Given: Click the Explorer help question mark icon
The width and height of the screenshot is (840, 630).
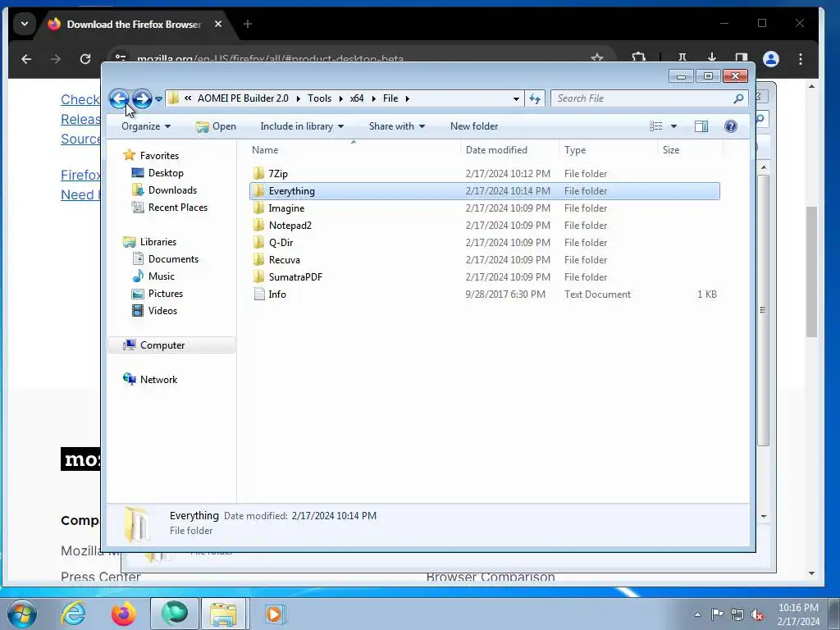Looking at the screenshot, I should [731, 126].
